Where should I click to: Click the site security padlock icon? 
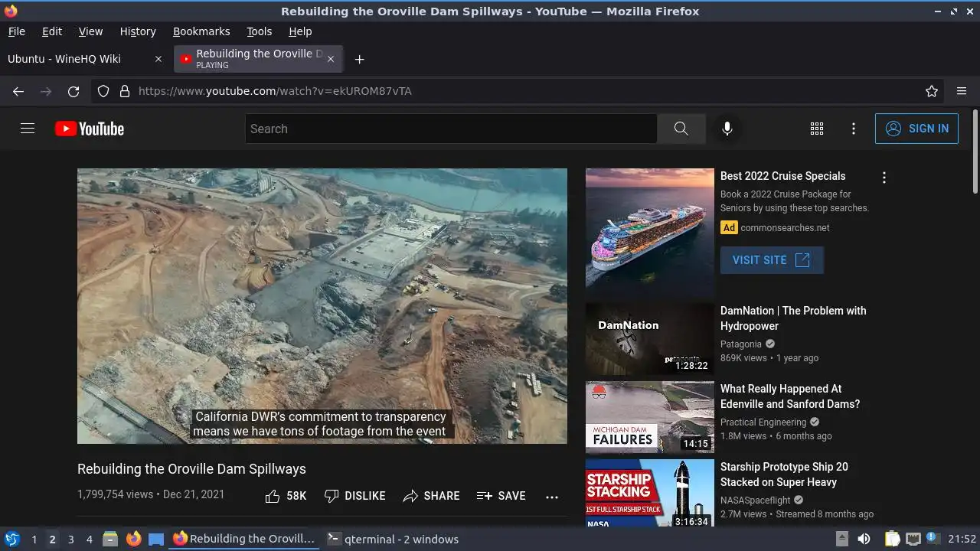[x=125, y=91]
